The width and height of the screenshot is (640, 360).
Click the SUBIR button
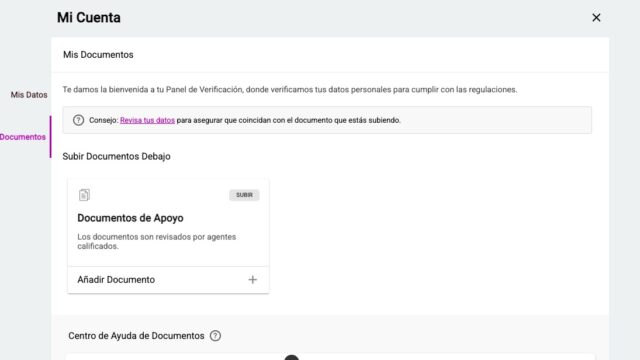click(x=244, y=195)
